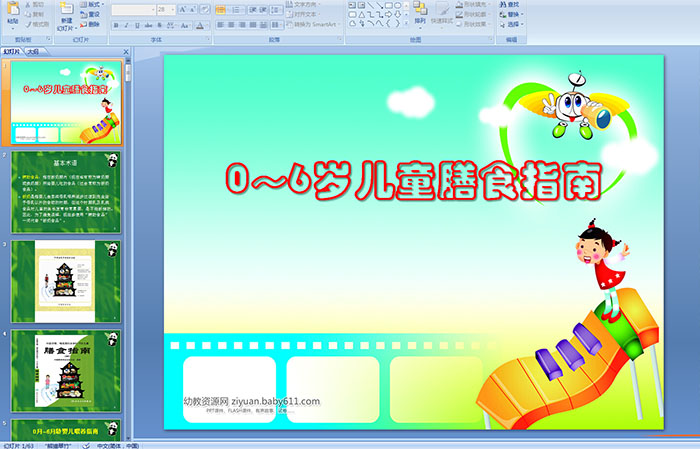Click the spell check icon in status bar

(87, 445)
